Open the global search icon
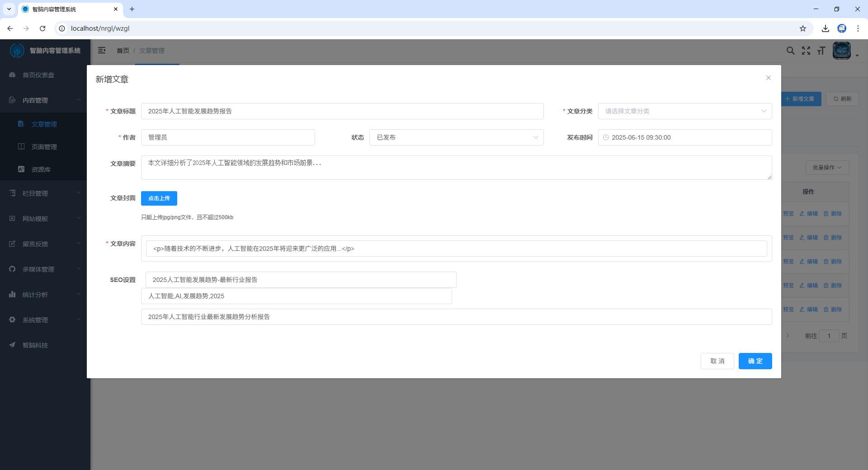Screen dimensions: 868x470 790,51
